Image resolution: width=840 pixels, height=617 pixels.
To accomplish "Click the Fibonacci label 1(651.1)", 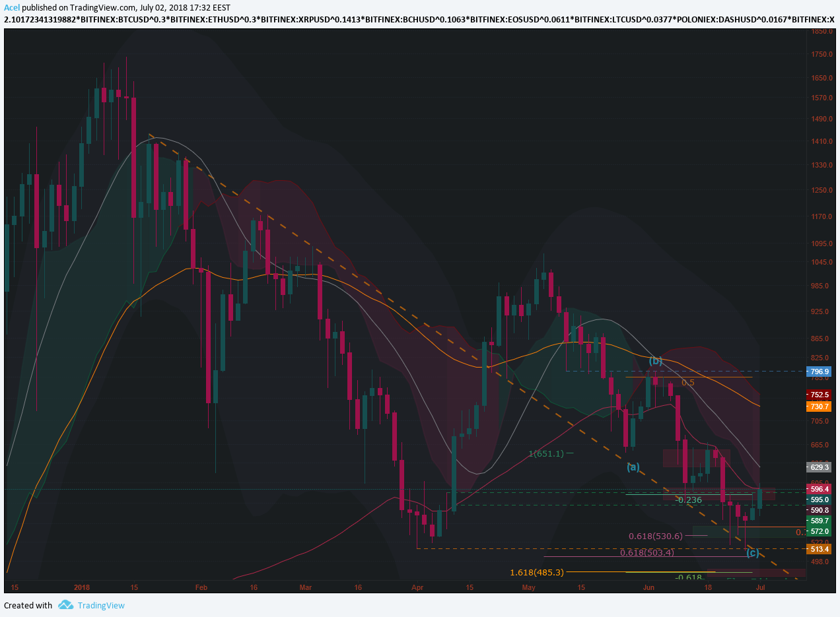I will point(545,453).
